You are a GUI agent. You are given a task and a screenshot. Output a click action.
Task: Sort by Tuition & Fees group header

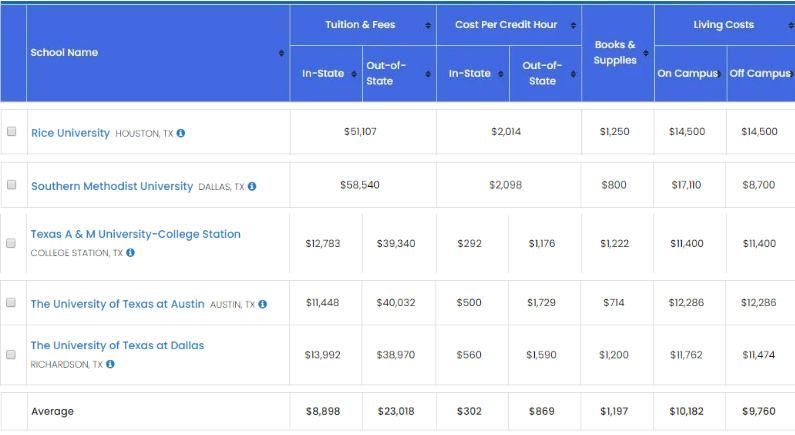(x=428, y=25)
